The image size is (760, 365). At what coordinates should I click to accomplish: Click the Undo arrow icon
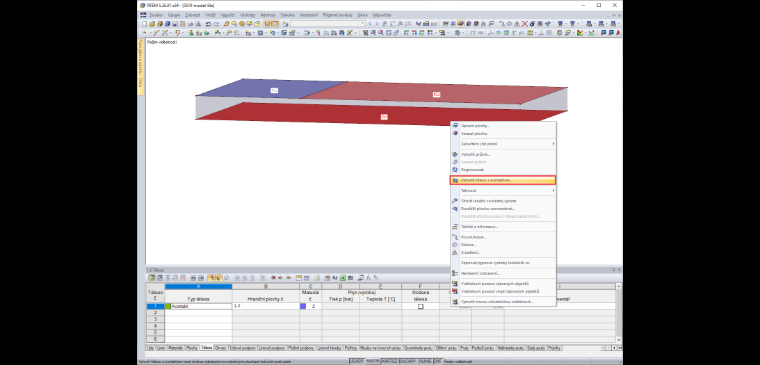208,23
